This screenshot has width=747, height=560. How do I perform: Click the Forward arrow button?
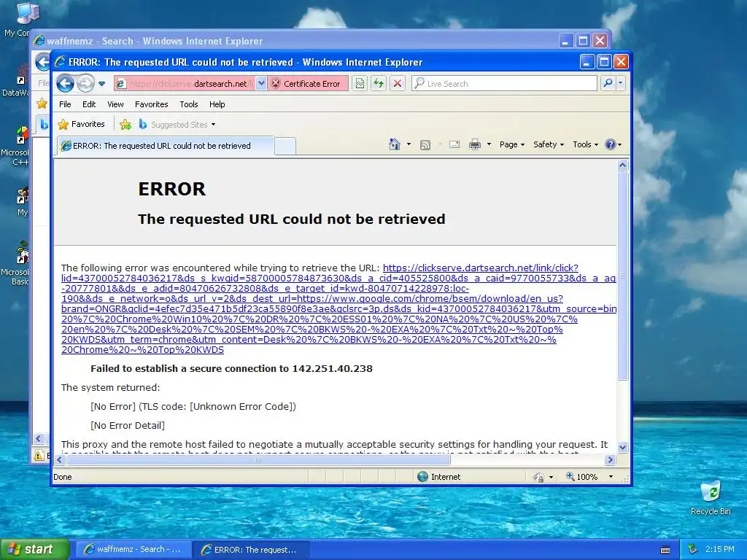[x=86, y=83]
